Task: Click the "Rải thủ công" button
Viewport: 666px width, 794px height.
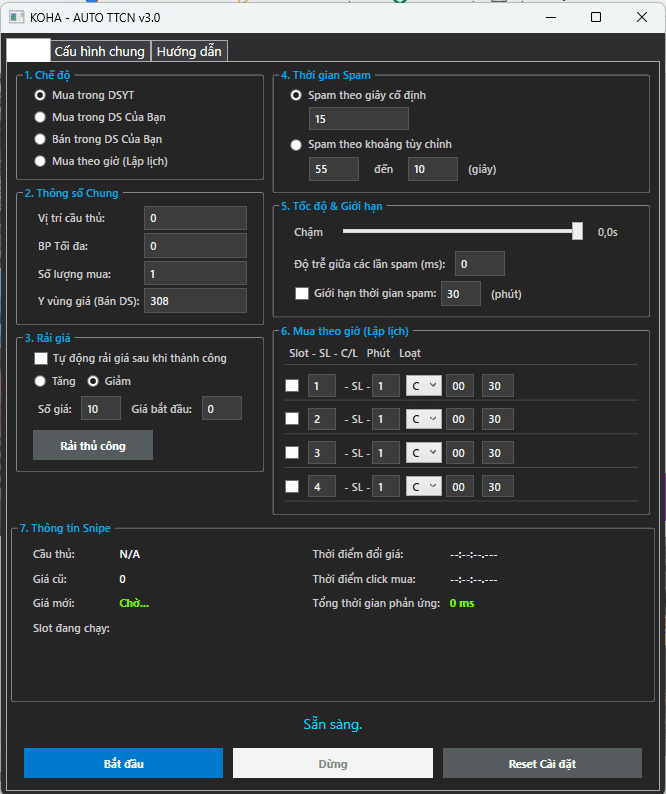Action: (93, 445)
